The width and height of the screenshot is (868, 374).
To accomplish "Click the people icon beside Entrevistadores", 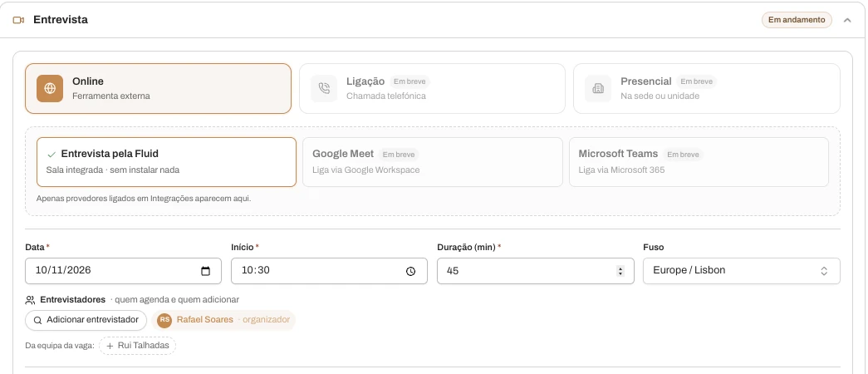I will [31, 300].
